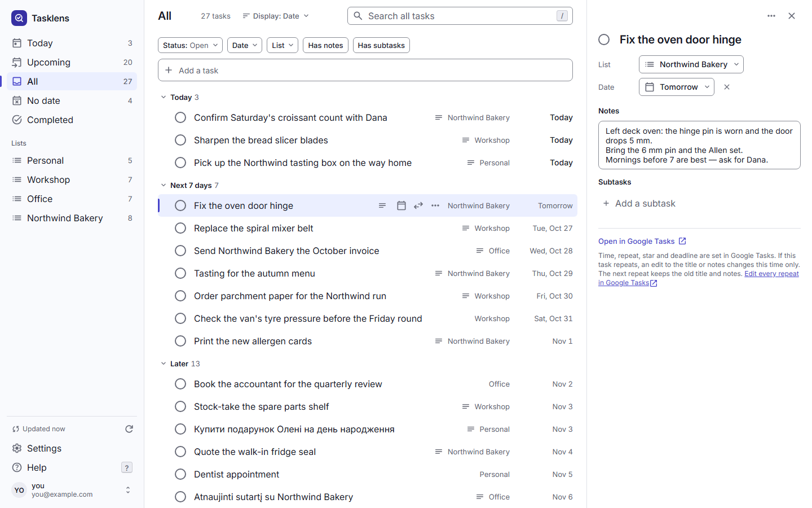812x508 pixels.
Task: Click Add a subtask
Action: pyautogui.click(x=639, y=203)
